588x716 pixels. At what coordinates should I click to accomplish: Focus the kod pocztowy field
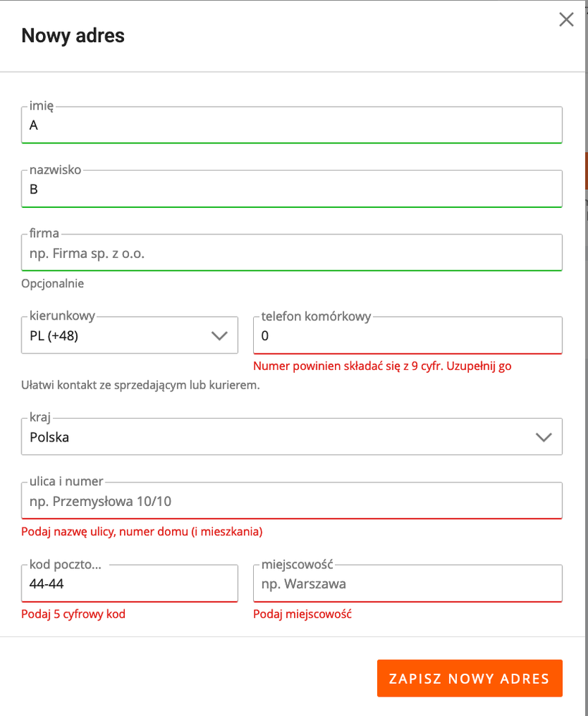130,583
